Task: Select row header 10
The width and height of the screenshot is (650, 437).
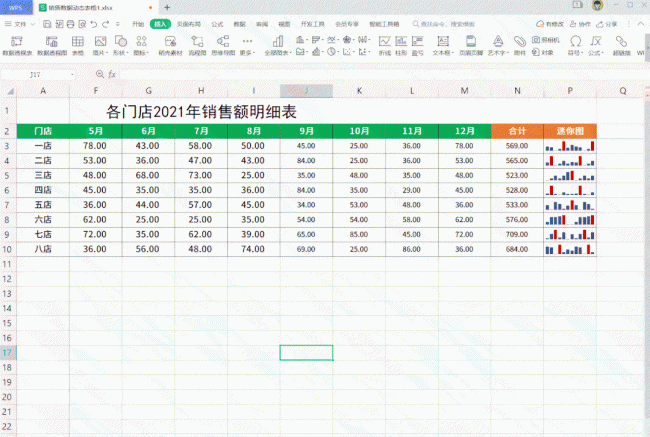Action: click(x=7, y=249)
